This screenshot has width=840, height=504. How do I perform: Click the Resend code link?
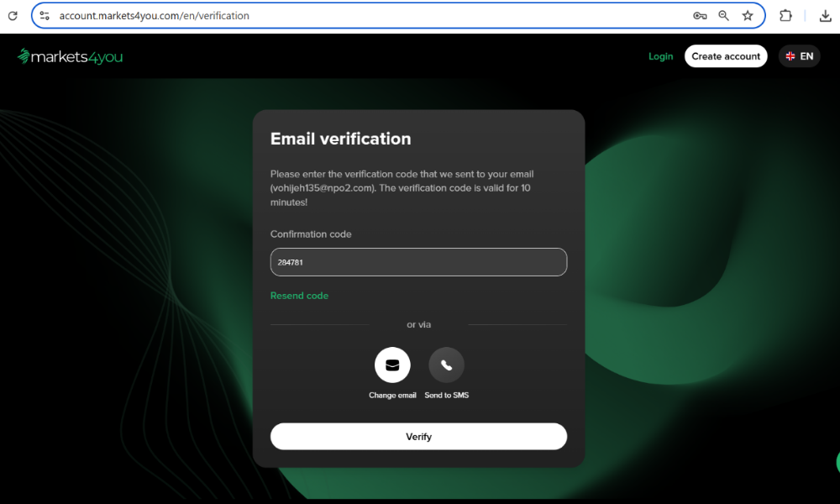coord(299,296)
